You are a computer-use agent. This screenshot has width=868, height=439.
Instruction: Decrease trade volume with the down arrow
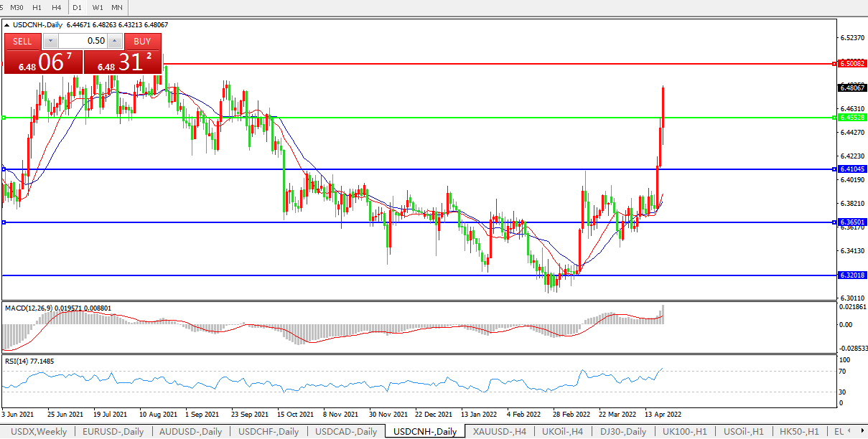[x=50, y=41]
